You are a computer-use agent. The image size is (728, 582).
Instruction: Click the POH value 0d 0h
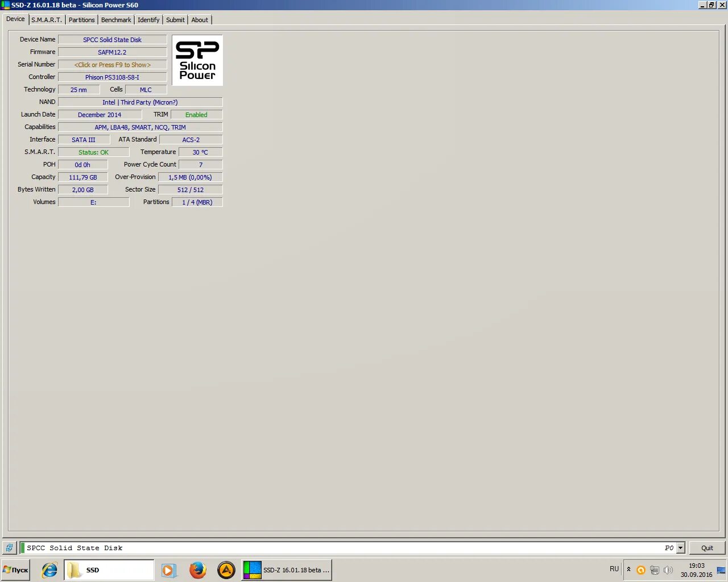83,165
